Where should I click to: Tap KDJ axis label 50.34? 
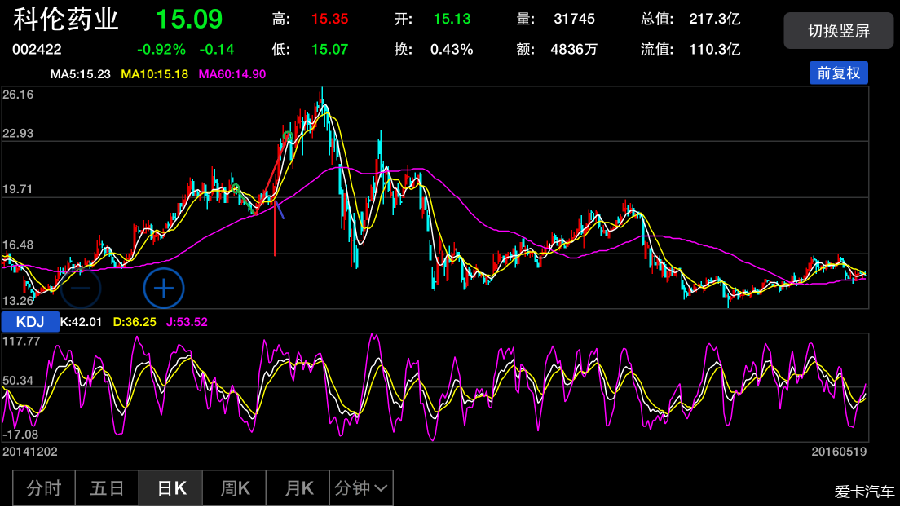[x=18, y=380]
